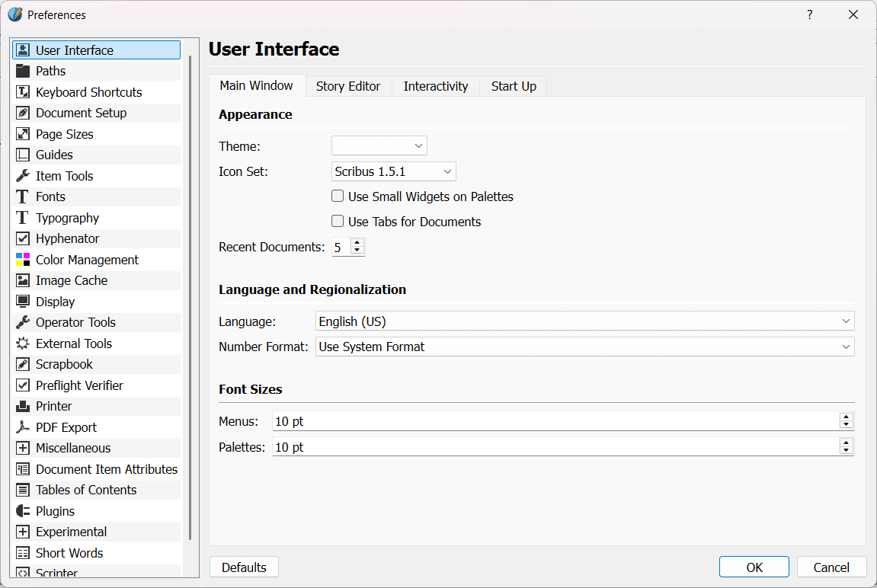Open Plugins via its sidebar icon
Image resolution: width=877 pixels, height=588 pixels.
pyautogui.click(x=23, y=511)
